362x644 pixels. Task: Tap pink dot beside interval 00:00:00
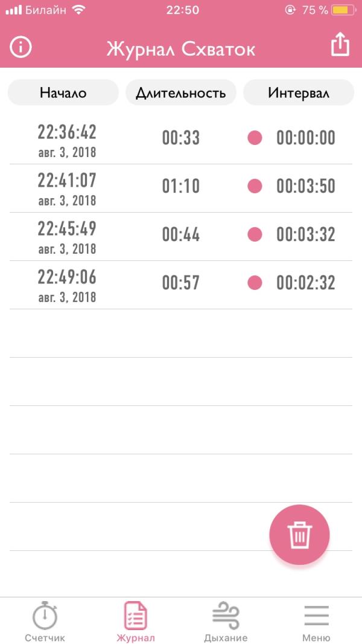[255, 138]
